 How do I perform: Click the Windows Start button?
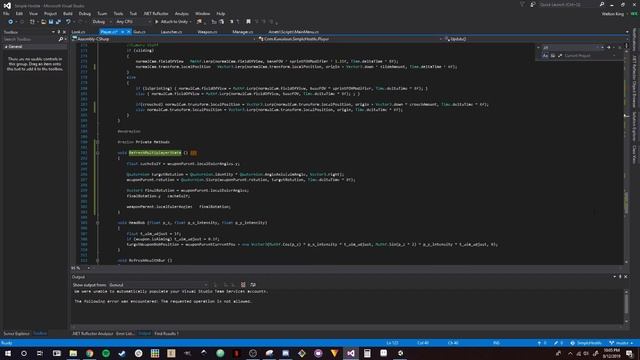pyautogui.click(x=8, y=353)
